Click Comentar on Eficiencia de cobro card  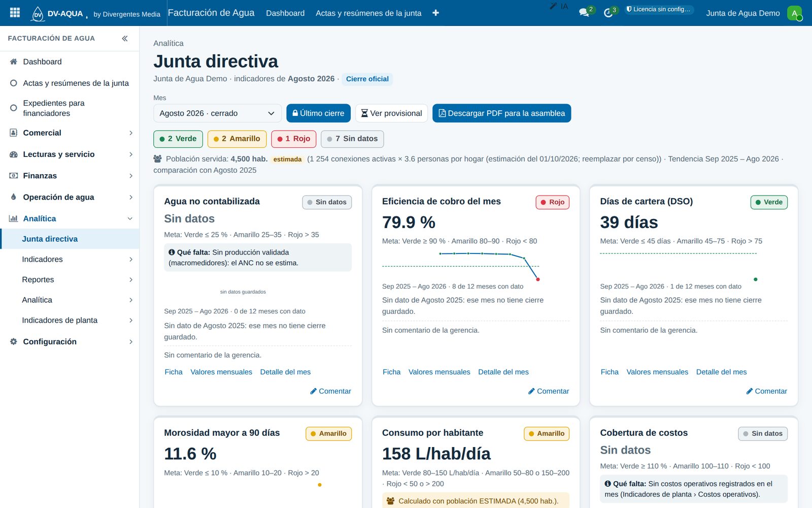pyautogui.click(x=549, y=391)
